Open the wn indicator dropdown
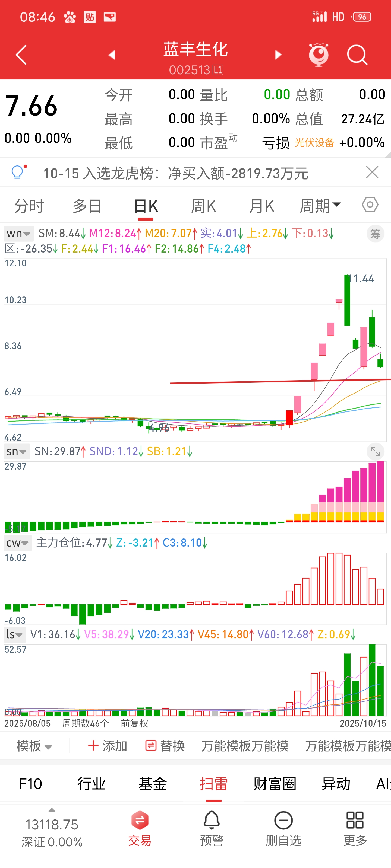391x868 pixels. pyautogui.click(x=18, y=233)
